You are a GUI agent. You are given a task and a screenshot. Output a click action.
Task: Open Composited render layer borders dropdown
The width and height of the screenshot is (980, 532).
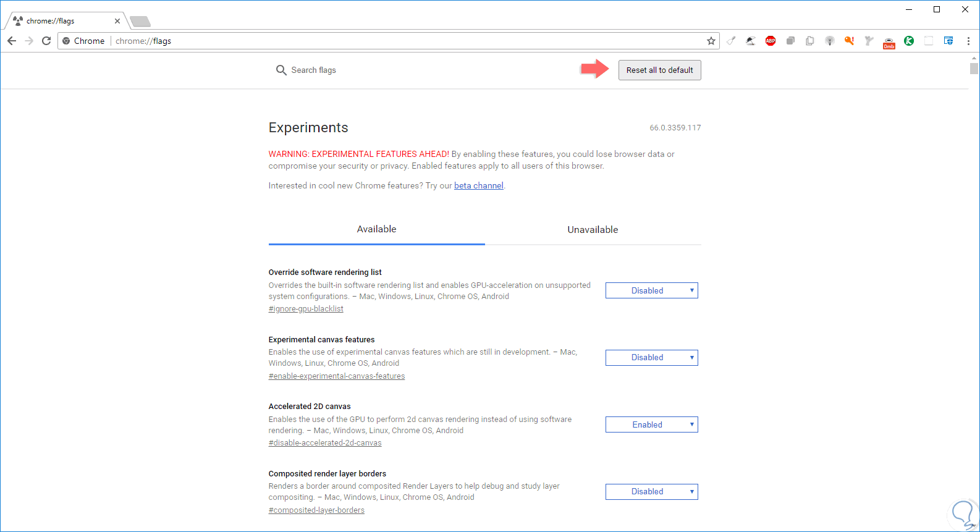[x=651, y=492]
